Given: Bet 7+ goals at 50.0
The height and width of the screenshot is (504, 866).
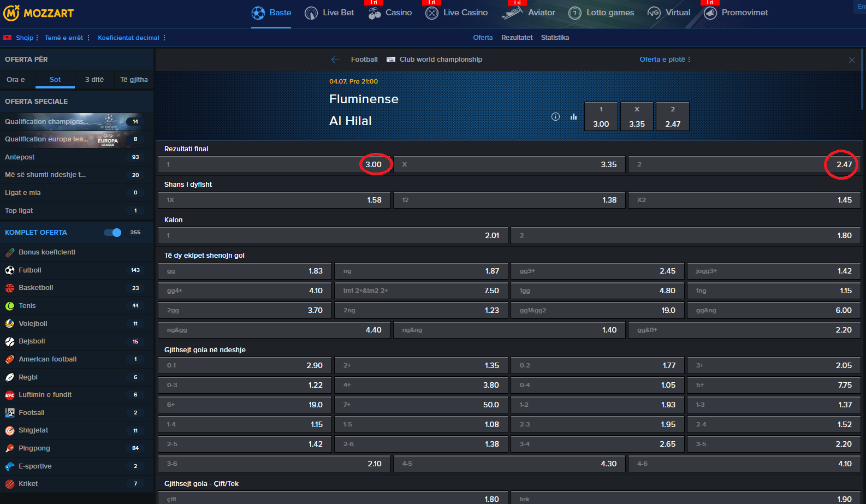Looking at the screenshot, I should point(421,405).
